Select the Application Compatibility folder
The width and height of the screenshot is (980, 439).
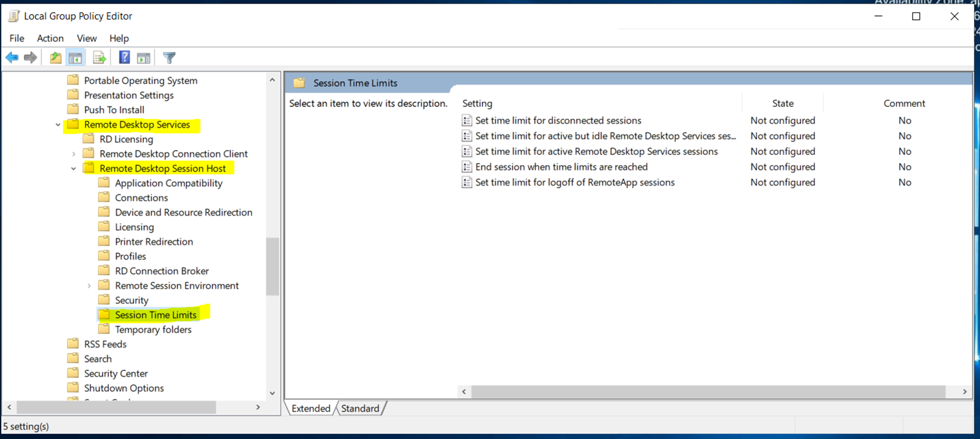169,183
